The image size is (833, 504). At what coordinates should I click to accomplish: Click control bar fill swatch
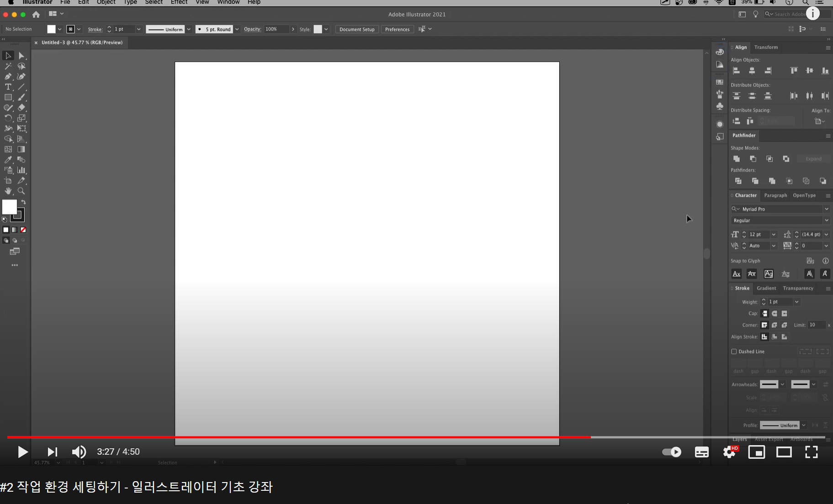coord(51,29)
